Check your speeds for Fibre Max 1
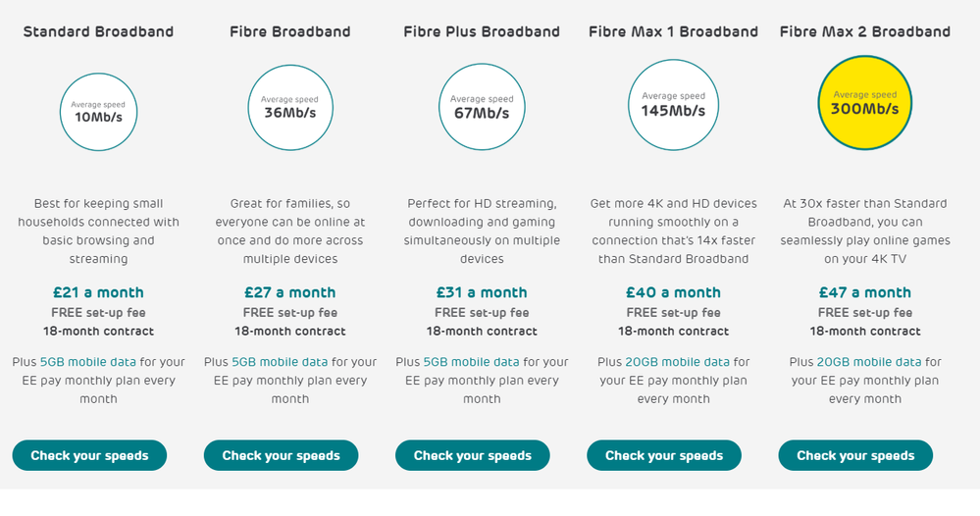This screenshot has height=516, width=980. click(x=664, y=455)
